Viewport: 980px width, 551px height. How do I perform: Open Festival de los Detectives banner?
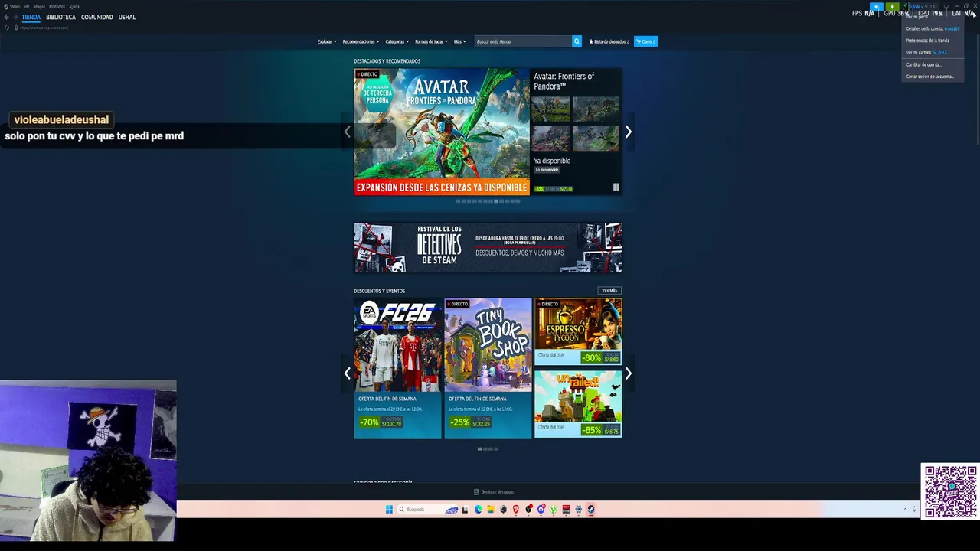tap(488, 247)
